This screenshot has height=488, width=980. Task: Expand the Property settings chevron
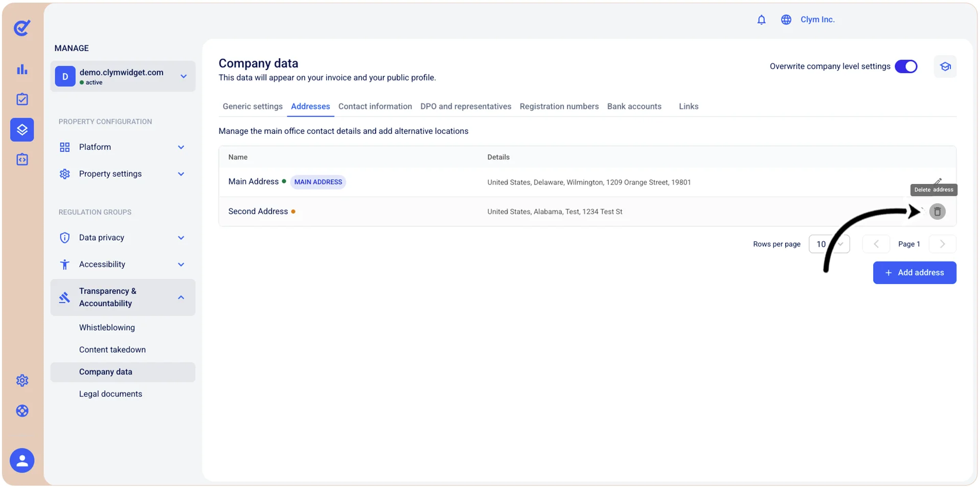point(181,174)
